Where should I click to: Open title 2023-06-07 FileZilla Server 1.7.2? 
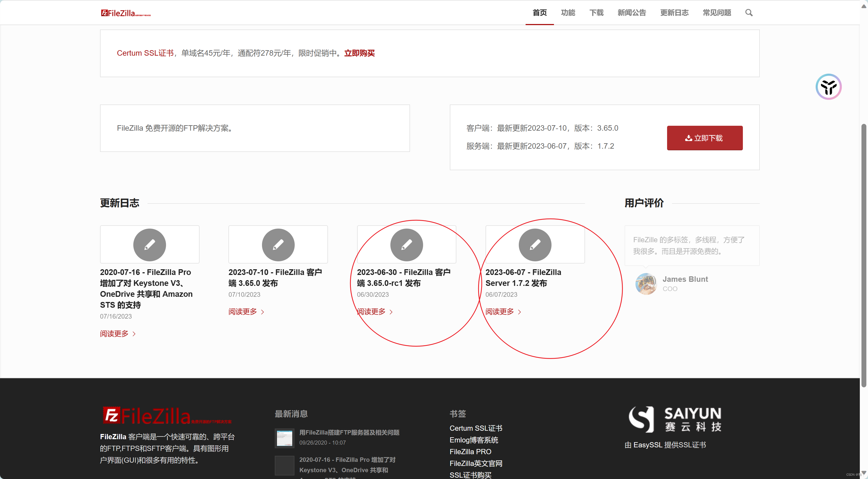pos(523,278)
